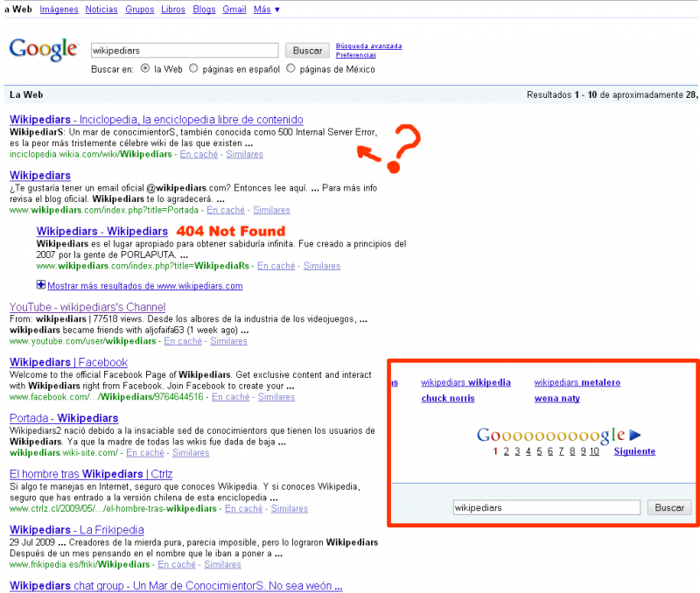700x593 pixels.
Task: Click the top search input field
Action: tap(185, 51)
